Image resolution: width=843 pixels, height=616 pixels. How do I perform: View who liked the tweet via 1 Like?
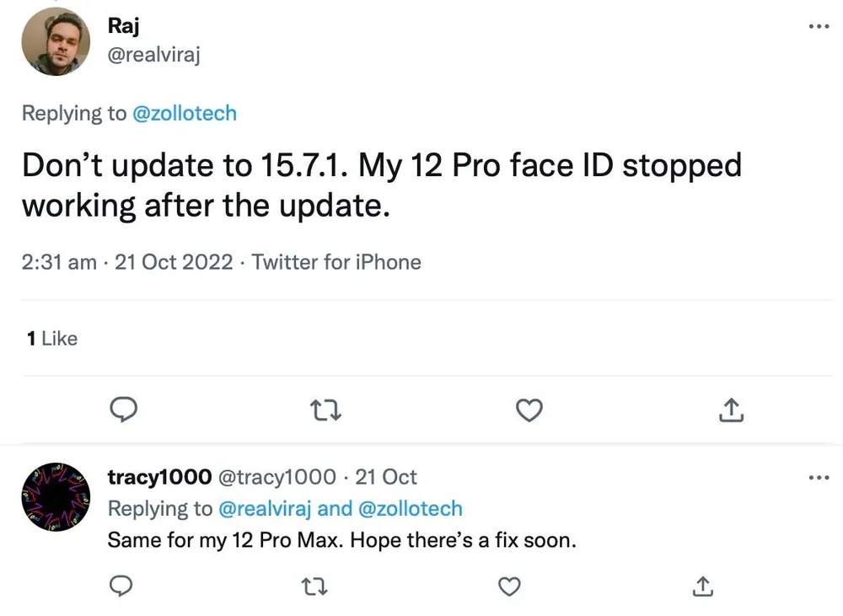[51, 339]
